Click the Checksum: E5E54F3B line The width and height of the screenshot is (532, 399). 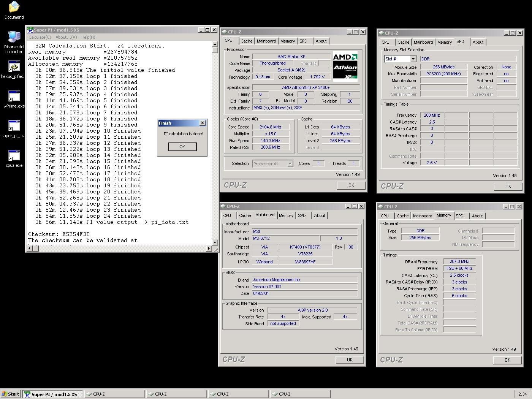59,234
